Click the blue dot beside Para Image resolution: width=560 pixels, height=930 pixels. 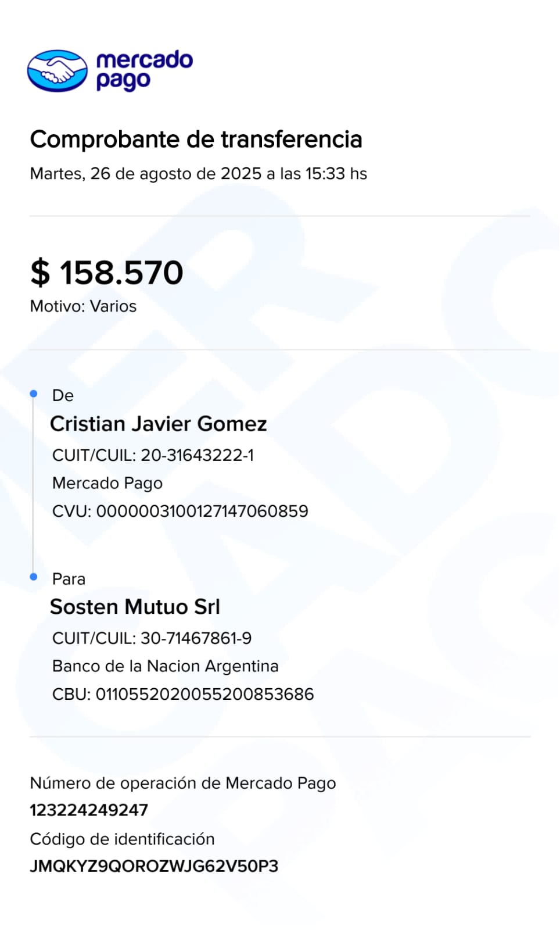click(x=34, y=577)
